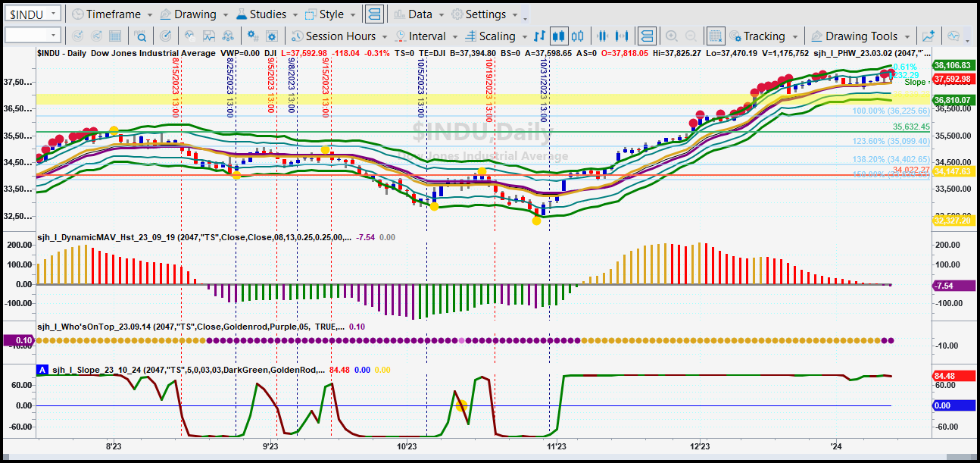This screenshot has height=463, width=980.
Task: Click the zoom out magnifier icon
Action: point(691,36)
